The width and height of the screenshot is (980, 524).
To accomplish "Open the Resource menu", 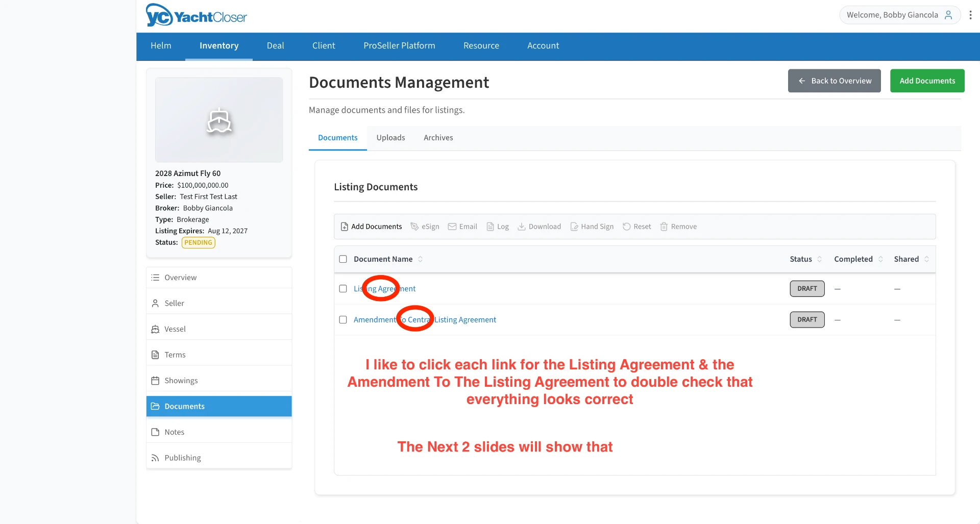I will tap(481, 46).
